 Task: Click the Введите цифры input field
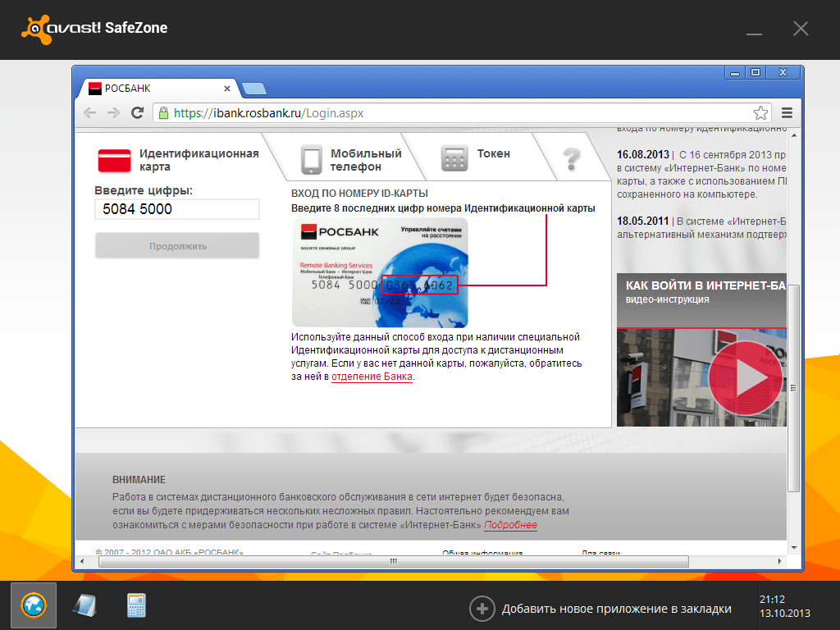coord(177,209)
